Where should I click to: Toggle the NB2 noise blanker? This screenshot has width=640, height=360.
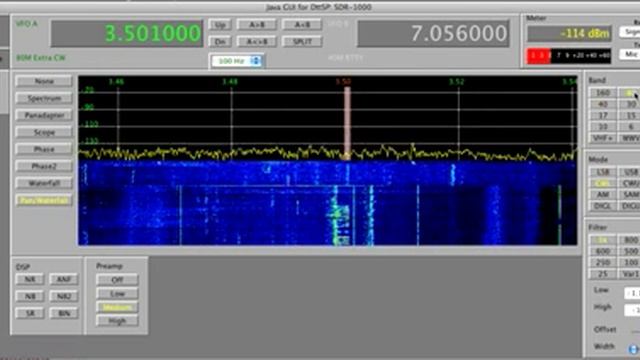click(x=64, y=296)
